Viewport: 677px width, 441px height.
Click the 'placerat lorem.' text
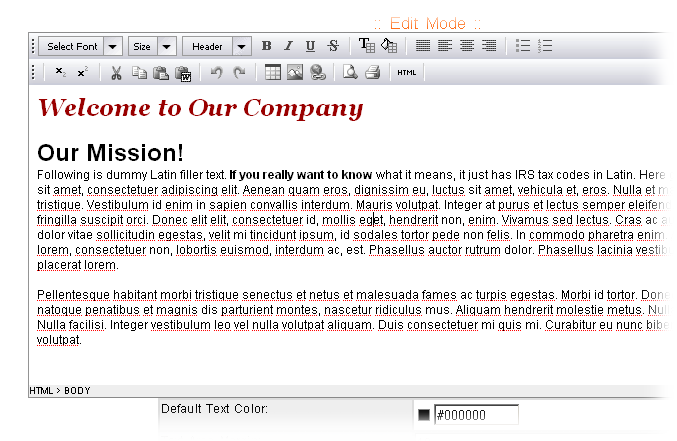tap(78, 265)
